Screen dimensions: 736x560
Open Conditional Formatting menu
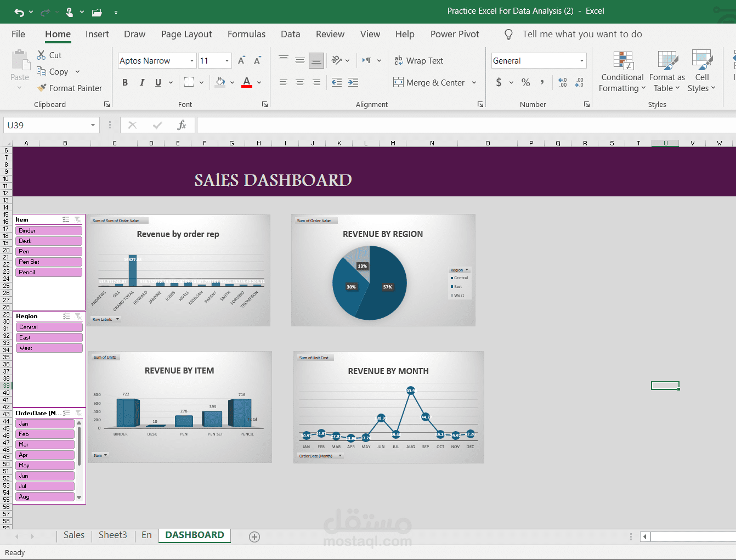pyautogui.click(x=622, y=72)
